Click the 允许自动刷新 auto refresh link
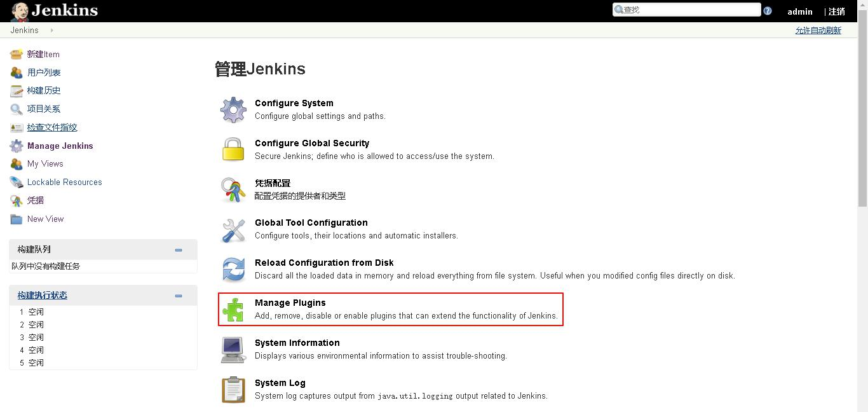Screen dimensions: 868x412 (818, 30)
